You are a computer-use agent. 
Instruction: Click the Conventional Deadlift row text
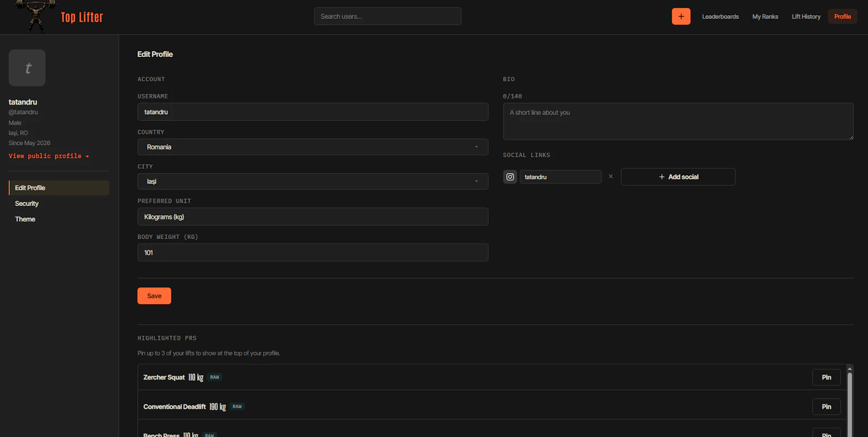pos(175,407)
